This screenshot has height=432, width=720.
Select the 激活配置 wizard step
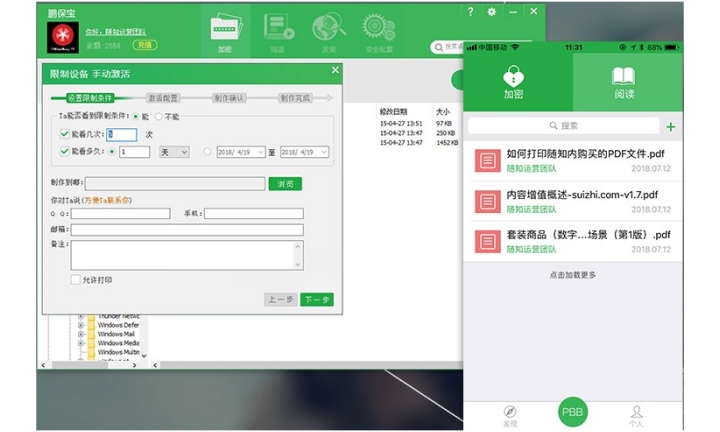click(163, 98)
